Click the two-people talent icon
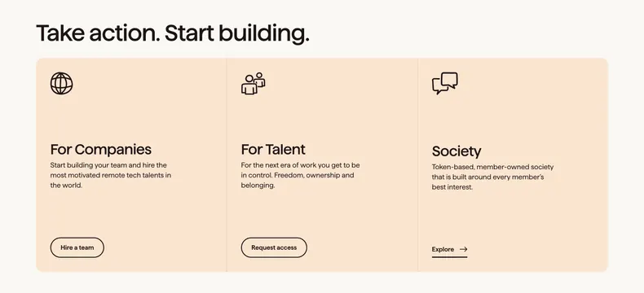 [x=253, y=84]
